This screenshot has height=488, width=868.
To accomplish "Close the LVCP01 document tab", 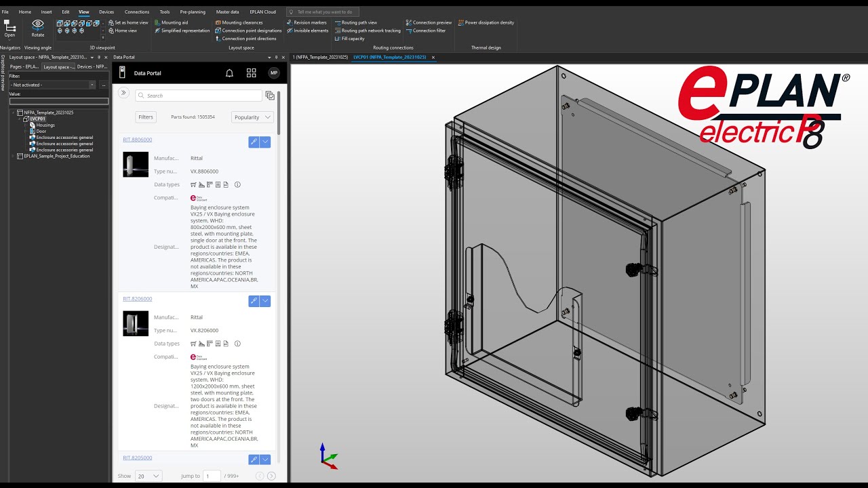I will coord(433,57).
